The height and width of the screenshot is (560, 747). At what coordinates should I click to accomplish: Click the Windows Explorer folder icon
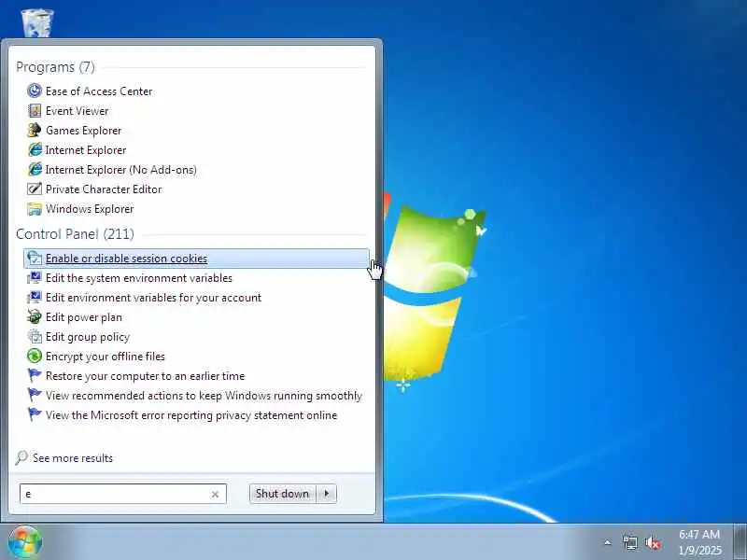(35, 208)
